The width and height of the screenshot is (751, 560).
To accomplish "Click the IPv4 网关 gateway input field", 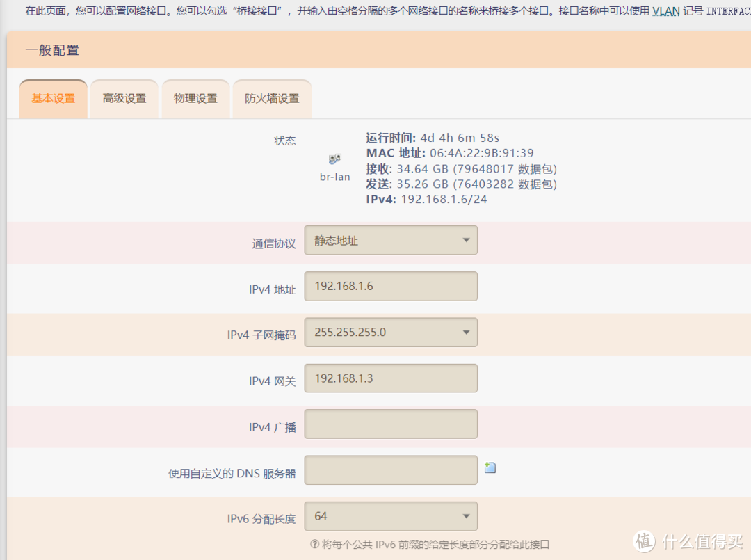I will click(x=390, y=378).
